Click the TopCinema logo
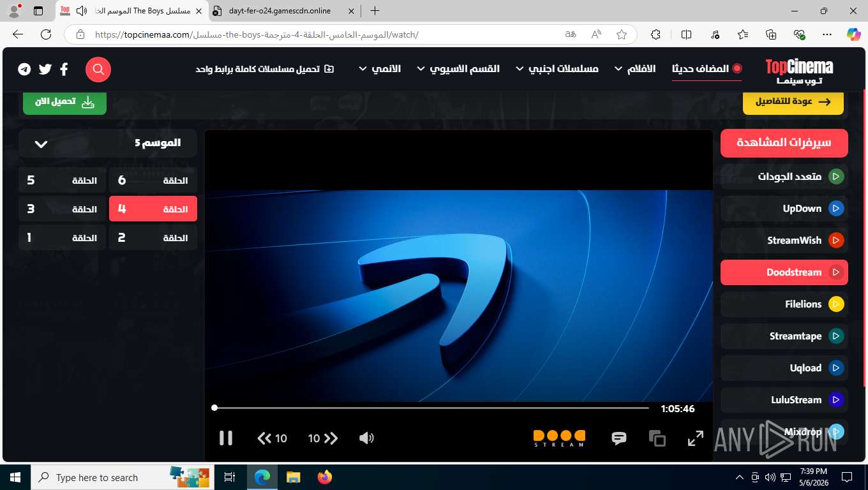The width and height of the screenshot is (868, 490). pos(799,71)
